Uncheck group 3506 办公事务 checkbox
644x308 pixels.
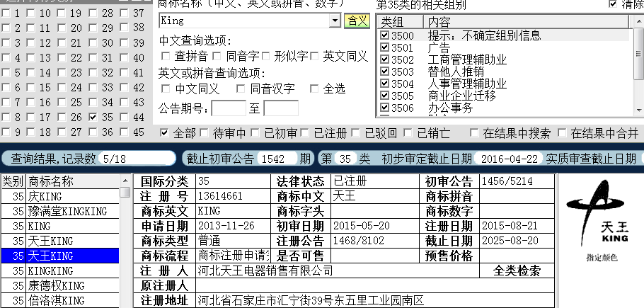[384, 108]
